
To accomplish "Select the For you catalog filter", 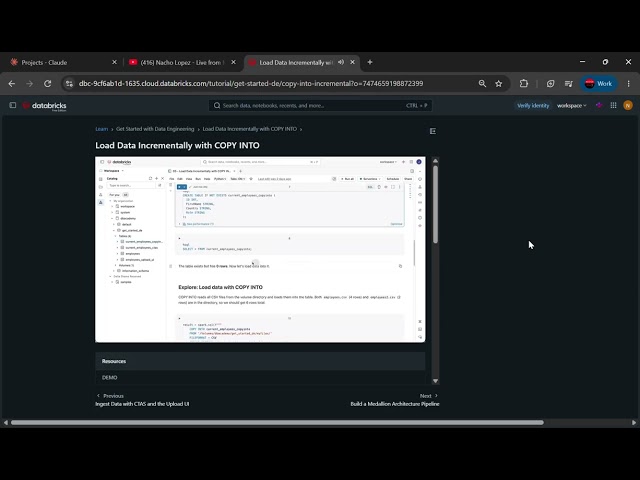I will [x=115, y=195].
